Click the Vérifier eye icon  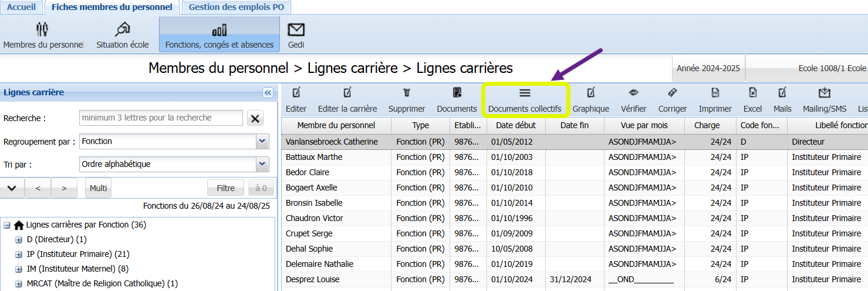pos(633,93)
